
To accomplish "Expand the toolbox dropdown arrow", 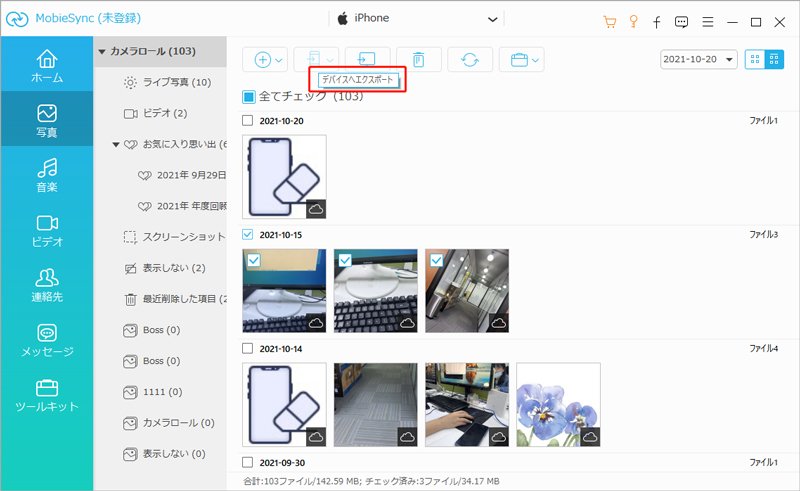I will point(535,60).
